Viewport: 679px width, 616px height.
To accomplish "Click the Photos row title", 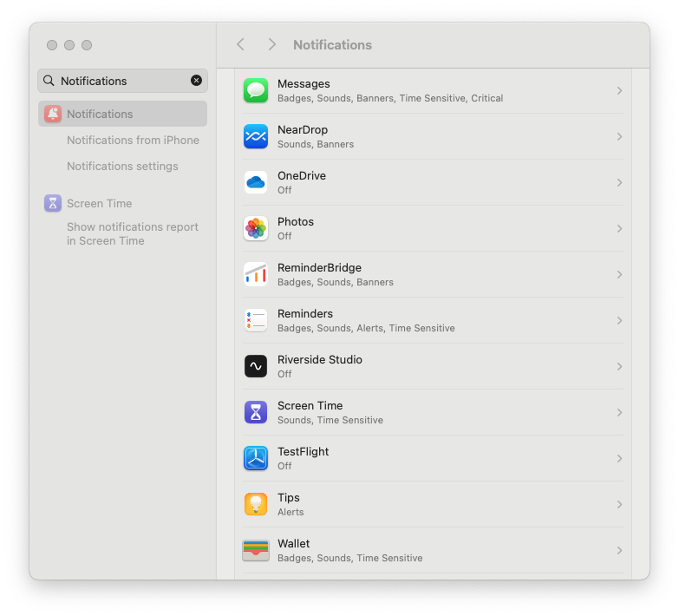I will pos(296,221).
